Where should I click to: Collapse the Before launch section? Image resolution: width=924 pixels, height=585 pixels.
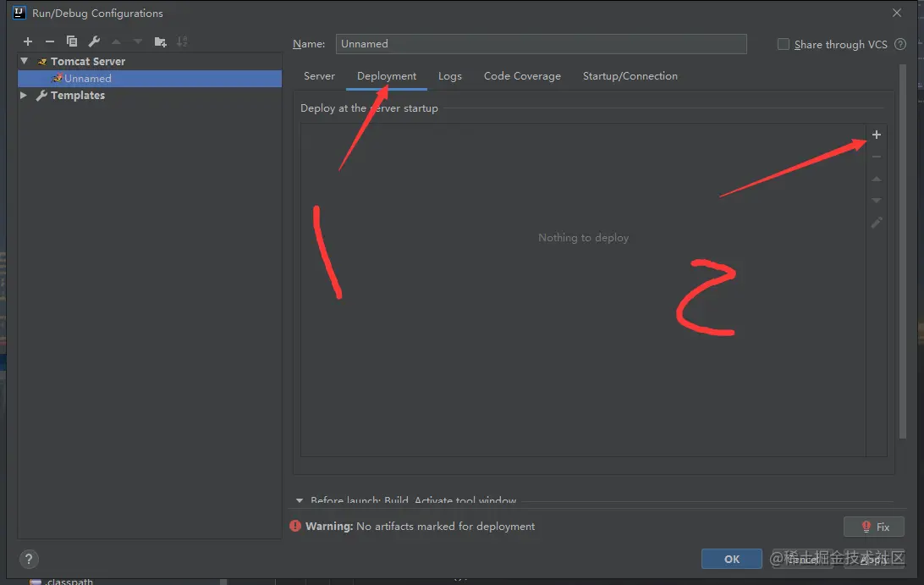300,500
